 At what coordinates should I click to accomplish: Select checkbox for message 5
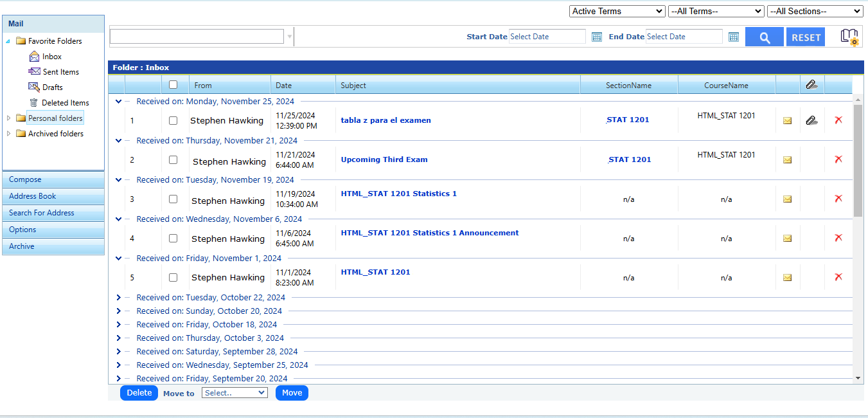coord(173,278)
